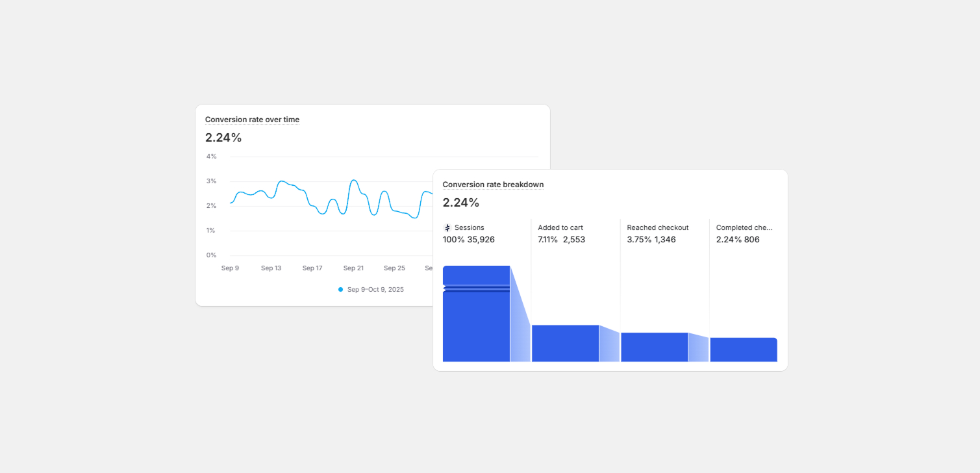The image size is (980, 473).
Task: Click the lightning bolt icon beside Sessions
Action: 446,227
